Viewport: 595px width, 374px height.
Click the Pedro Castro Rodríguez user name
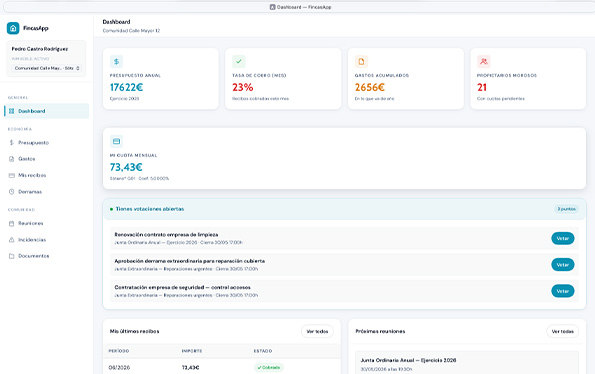pyautogui.click(x=40, y=49)
